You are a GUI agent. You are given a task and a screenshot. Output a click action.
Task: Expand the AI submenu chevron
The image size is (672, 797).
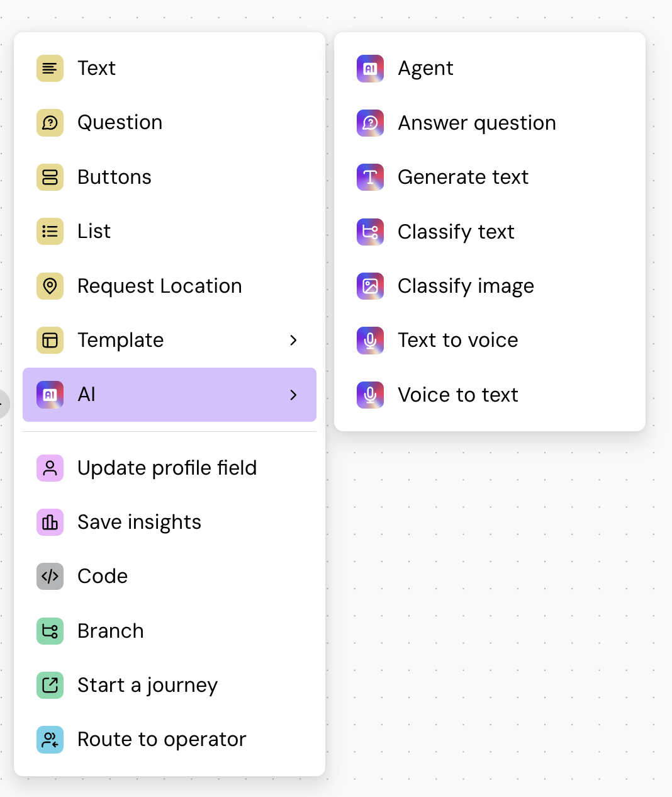(293, 395)
